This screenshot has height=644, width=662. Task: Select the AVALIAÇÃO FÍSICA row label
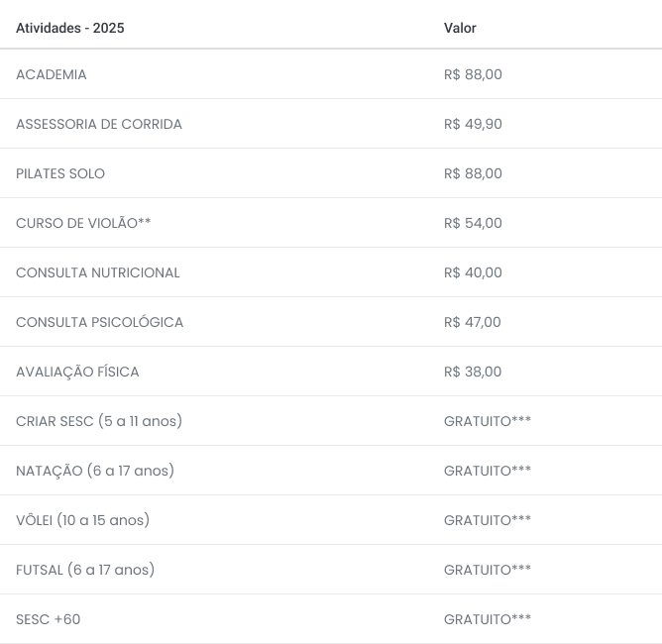[x=77, y=372]
